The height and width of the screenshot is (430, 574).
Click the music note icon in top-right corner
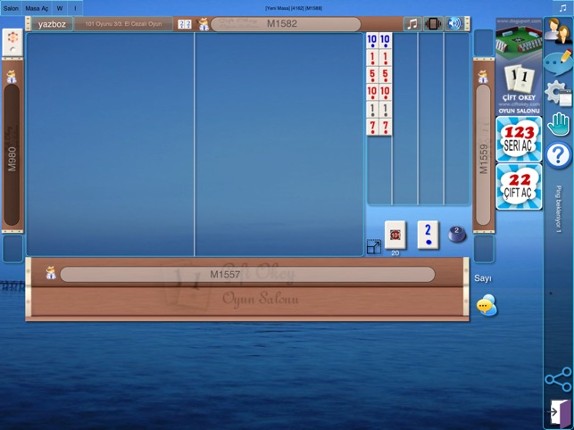click(563, 8)
